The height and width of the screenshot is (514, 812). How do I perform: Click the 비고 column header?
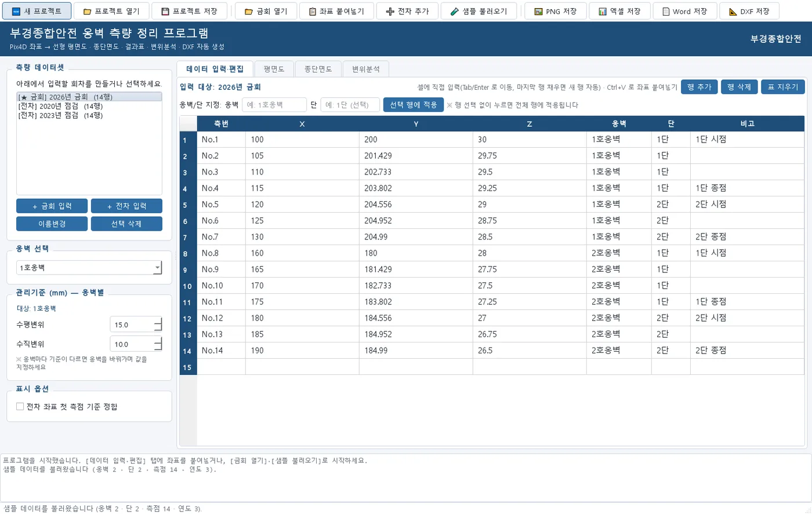click(x=748, y=123)
